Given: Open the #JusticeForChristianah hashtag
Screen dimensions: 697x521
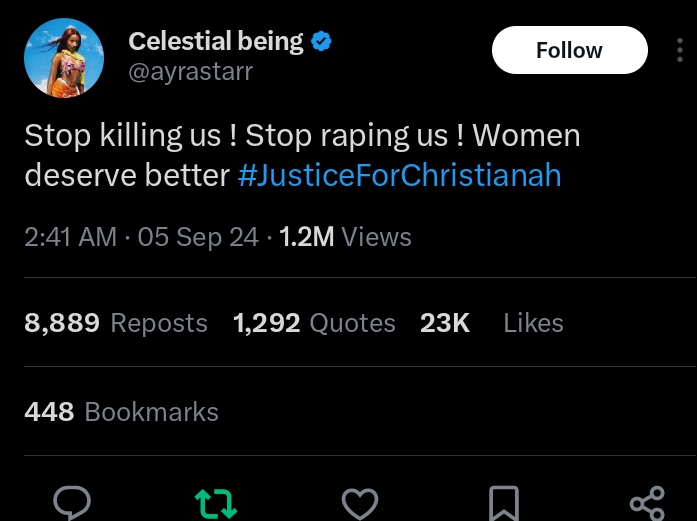Looking at the screenshot, I should 399,176.
